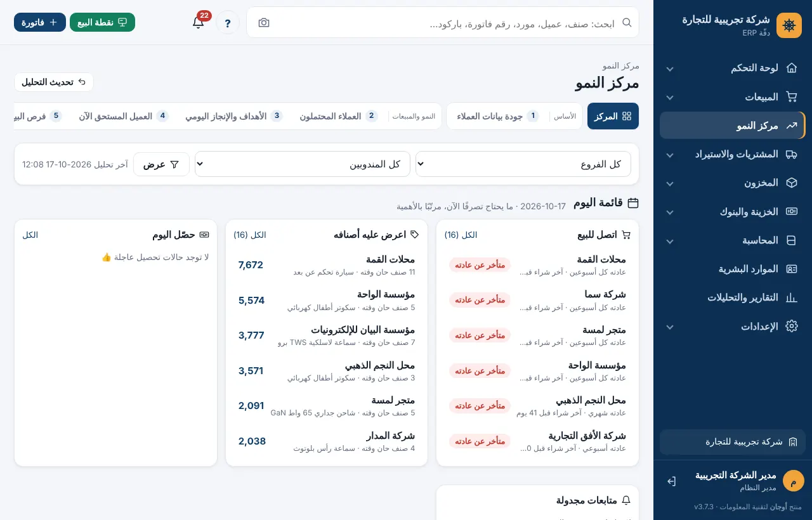Open الكل link in حصّل اليوم card

point(30,235)
